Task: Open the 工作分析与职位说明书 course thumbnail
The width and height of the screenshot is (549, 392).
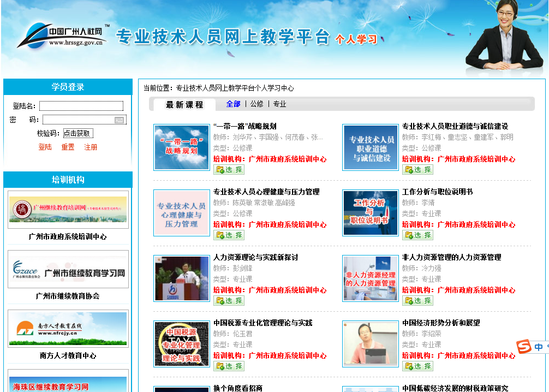Action: pyautogui.click(x=371, y=213)
